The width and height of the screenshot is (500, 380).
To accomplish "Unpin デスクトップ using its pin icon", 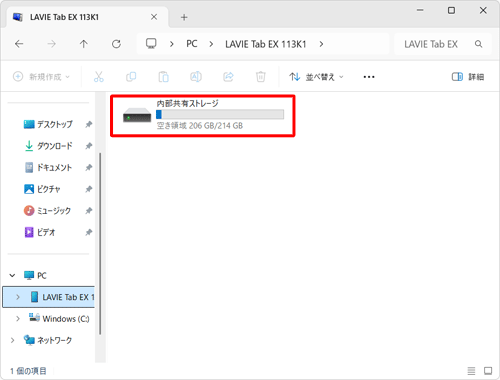I will (x=88, y=124).
